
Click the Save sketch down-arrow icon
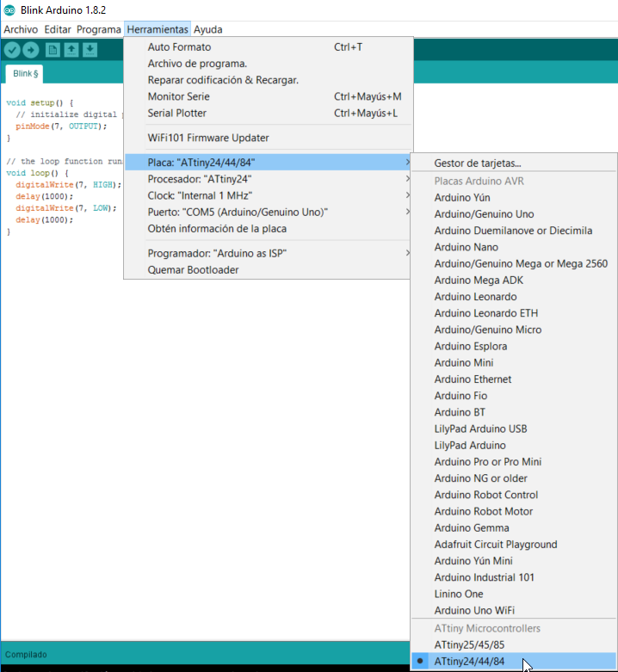(90, 50)
